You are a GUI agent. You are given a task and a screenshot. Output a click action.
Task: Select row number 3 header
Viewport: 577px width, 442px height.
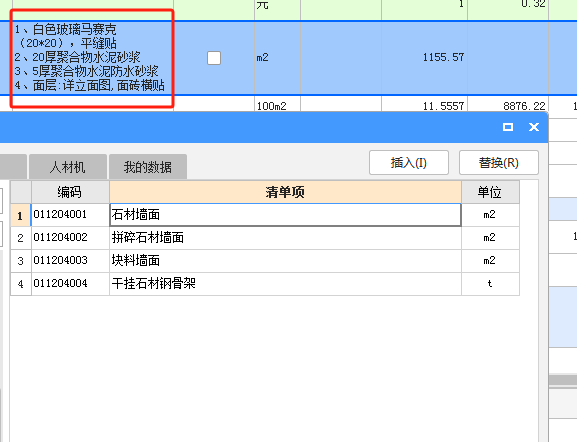[x=21, y=261]
